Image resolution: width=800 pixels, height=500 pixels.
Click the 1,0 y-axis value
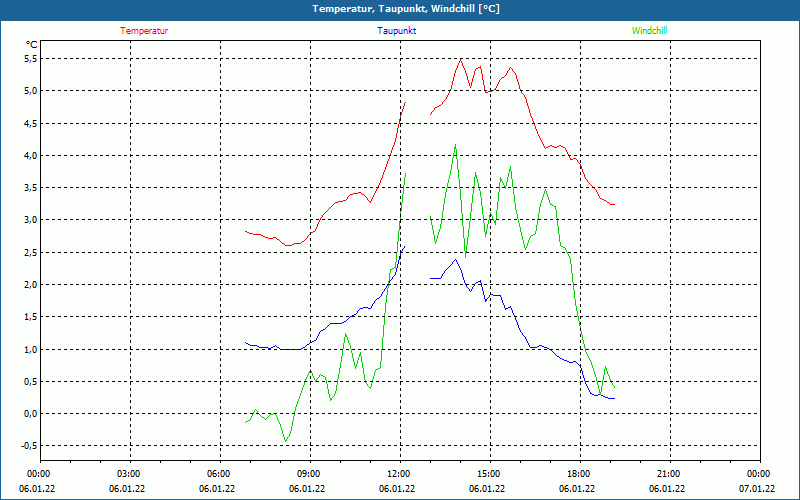click(31, 349)
